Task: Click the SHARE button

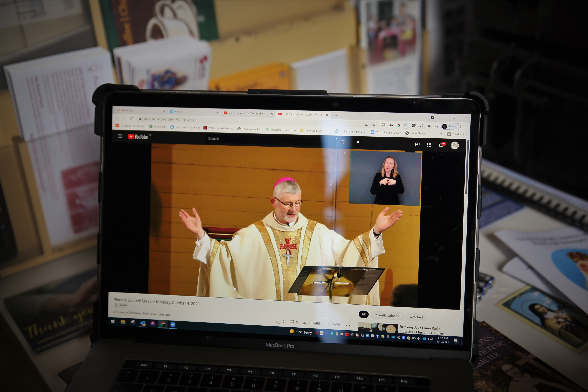Action: coord(312,323)
